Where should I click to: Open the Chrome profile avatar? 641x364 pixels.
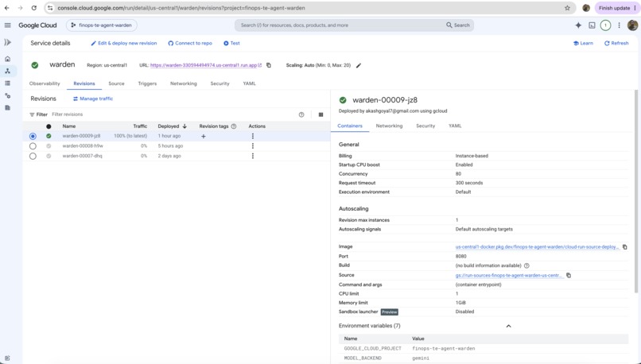pyautogui.click(x=586, y=8)
